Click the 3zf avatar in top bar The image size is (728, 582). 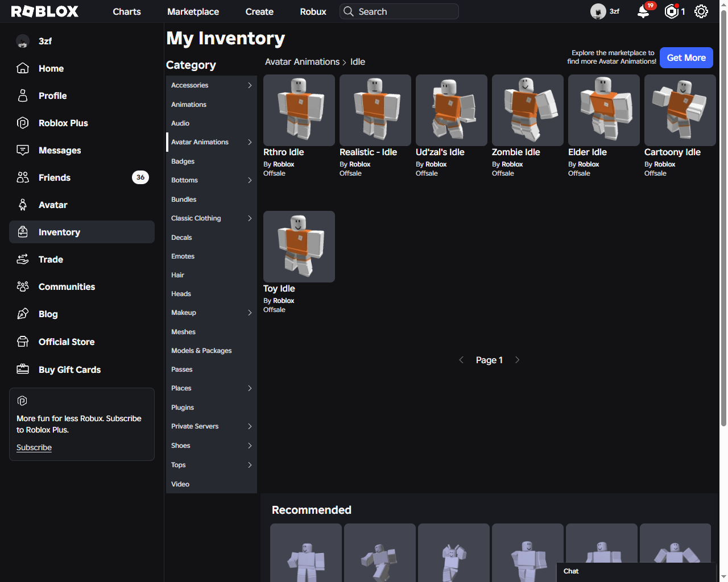coord(598,11)
